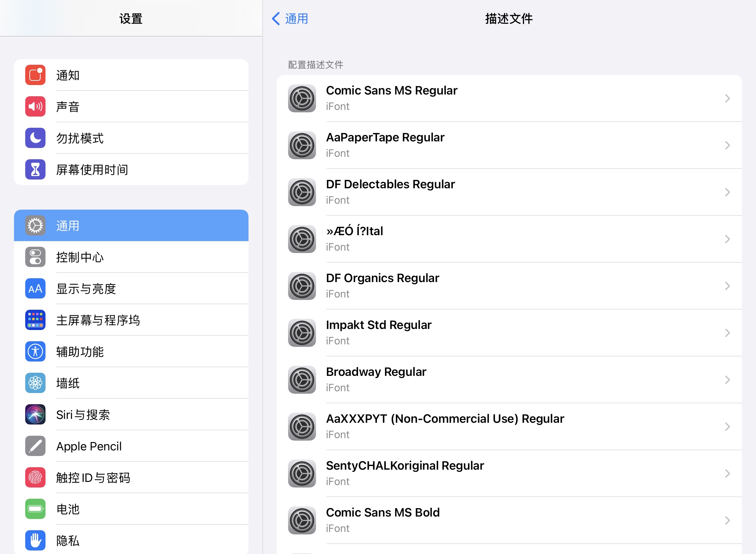
Task: Tap the Do Not Disturb moon icon
Action: [35, 138]
